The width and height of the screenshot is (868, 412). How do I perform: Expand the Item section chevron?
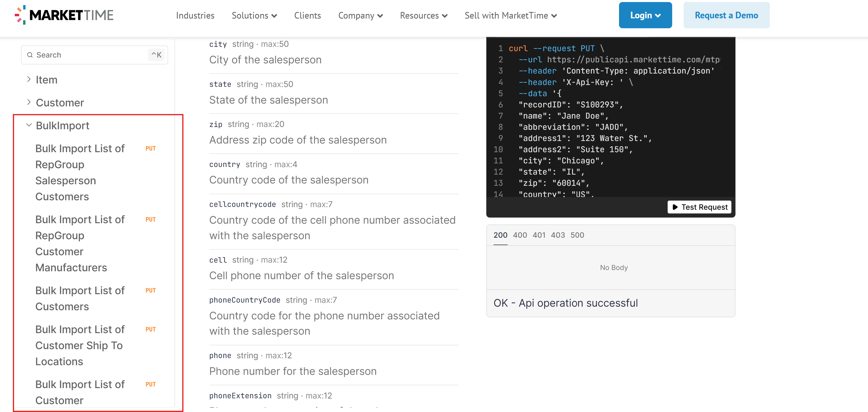pyautogui.click(x=29, y=79)
